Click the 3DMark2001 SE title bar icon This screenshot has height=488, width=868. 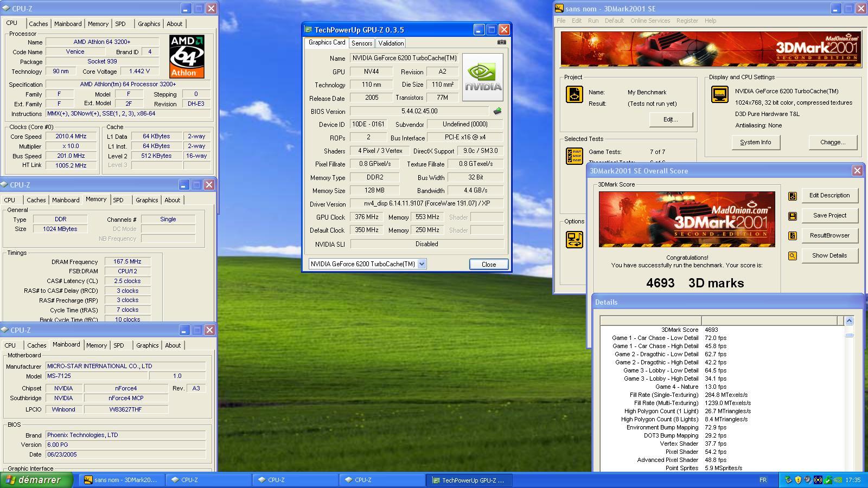(x=559, y=8)
